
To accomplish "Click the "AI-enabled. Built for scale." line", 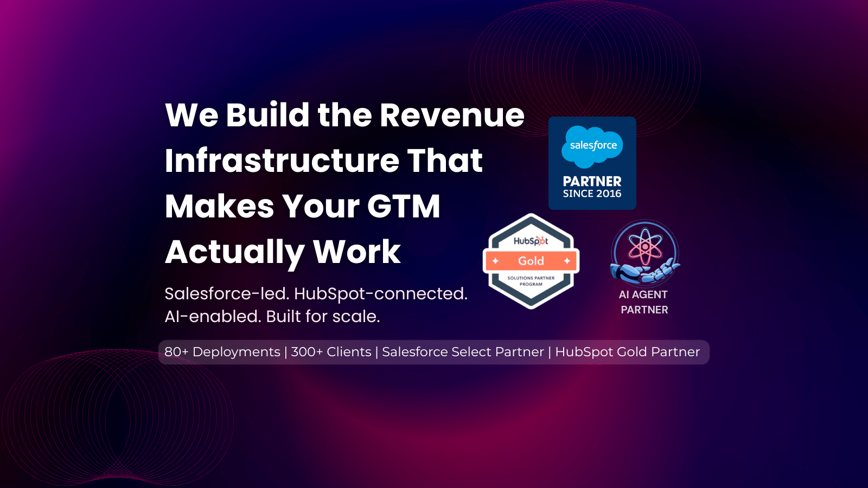I will 272,316.
